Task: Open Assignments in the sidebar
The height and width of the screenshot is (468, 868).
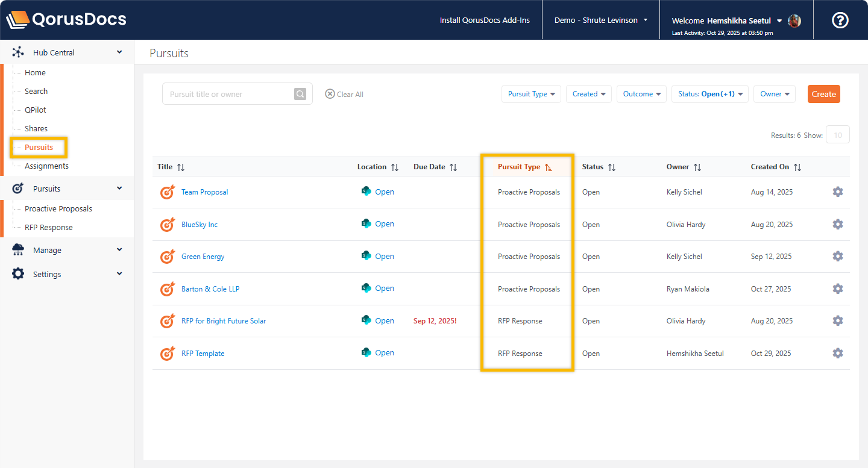Action: pos(46,166)
